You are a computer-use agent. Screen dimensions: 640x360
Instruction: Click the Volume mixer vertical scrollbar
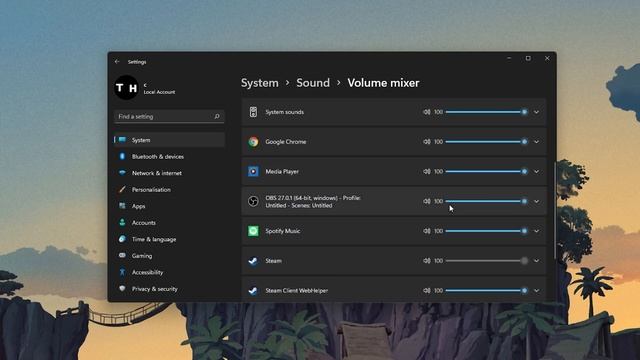pyautogui.click(x=554, y=210)
